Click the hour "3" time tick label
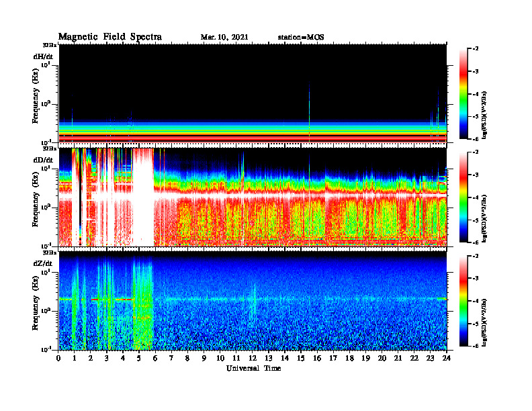 pos(107,358)
